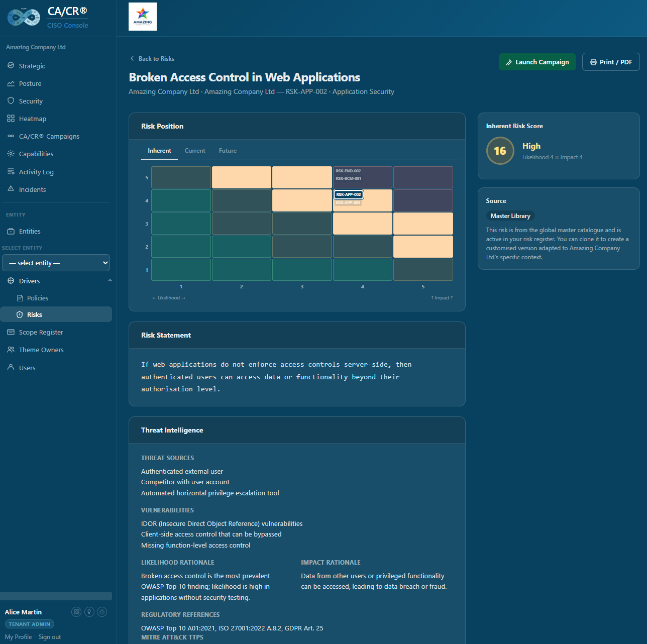Click the back chevron beside Back to Risks
Screen dimensions: 647x644
pos(132,59)
